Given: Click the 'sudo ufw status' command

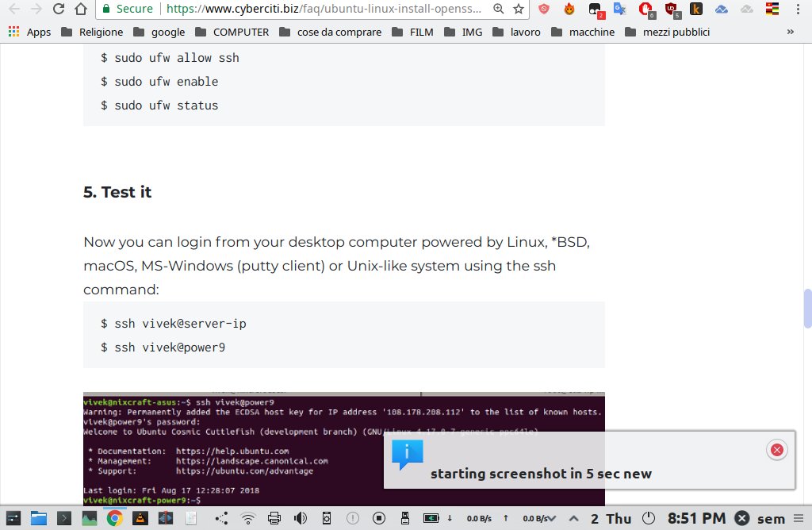Looking at the screenshot, I should [159, 106].
